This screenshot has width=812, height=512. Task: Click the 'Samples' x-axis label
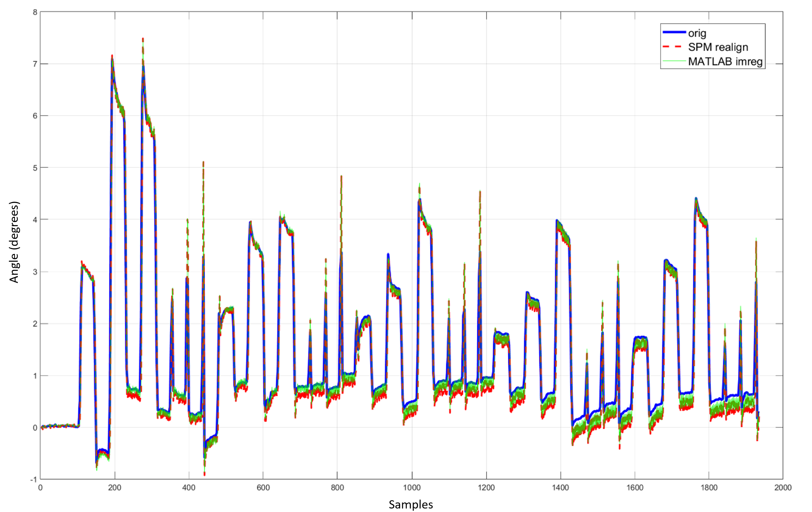pos(410,504)
